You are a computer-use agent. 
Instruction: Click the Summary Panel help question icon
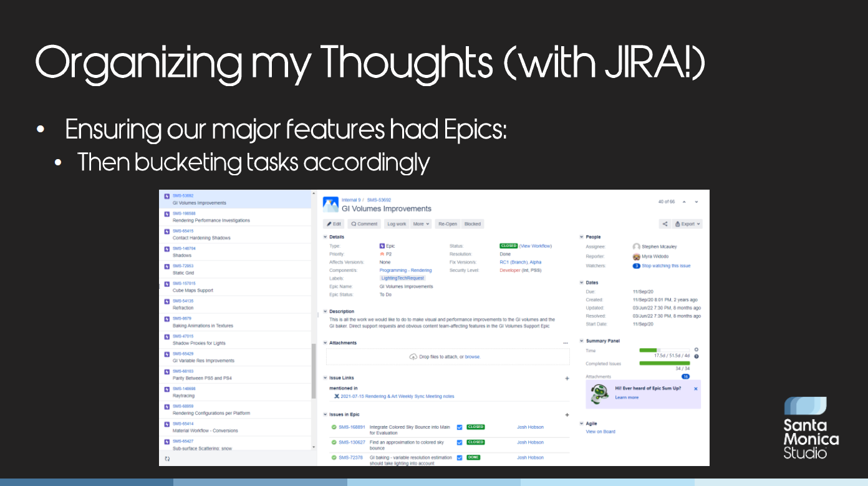coord(697,356)
